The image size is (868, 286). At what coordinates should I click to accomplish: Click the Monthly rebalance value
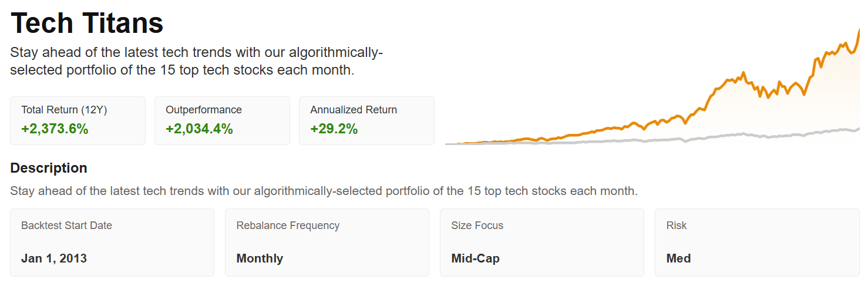click(260, 258)
